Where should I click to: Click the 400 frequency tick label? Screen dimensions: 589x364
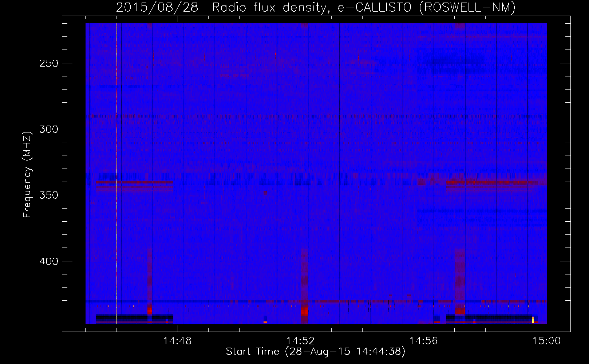coord(49,261)
